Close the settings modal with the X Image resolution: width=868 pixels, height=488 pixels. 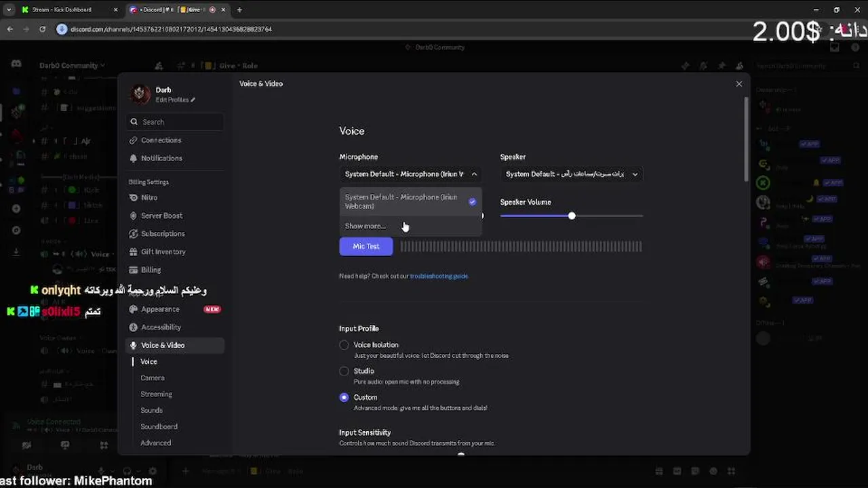(x=739, y=84)
